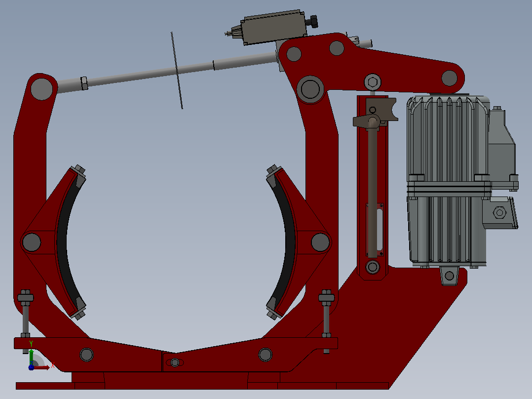Select the hex bolt head above vertical bracket

click(x=373, y=82)
